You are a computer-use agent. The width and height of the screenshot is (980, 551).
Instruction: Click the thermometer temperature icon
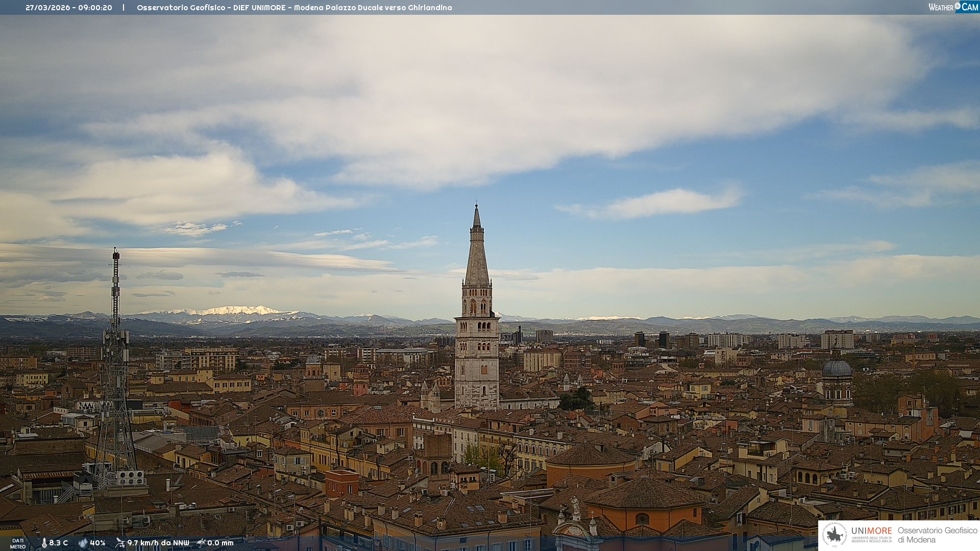pyautogui.click(x=44, y=543)
